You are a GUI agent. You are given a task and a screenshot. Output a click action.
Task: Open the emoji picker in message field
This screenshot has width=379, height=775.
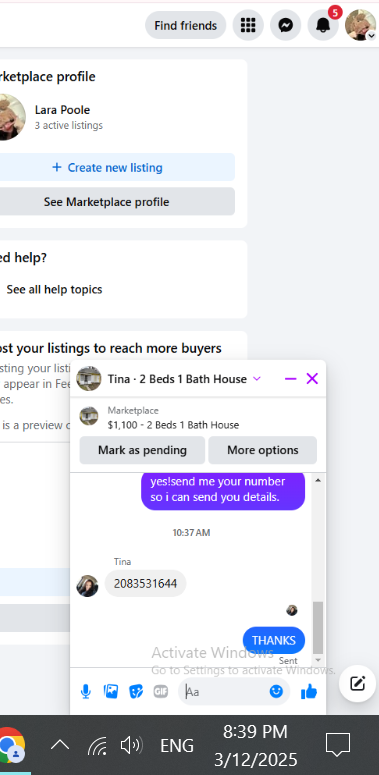[276, 691]
